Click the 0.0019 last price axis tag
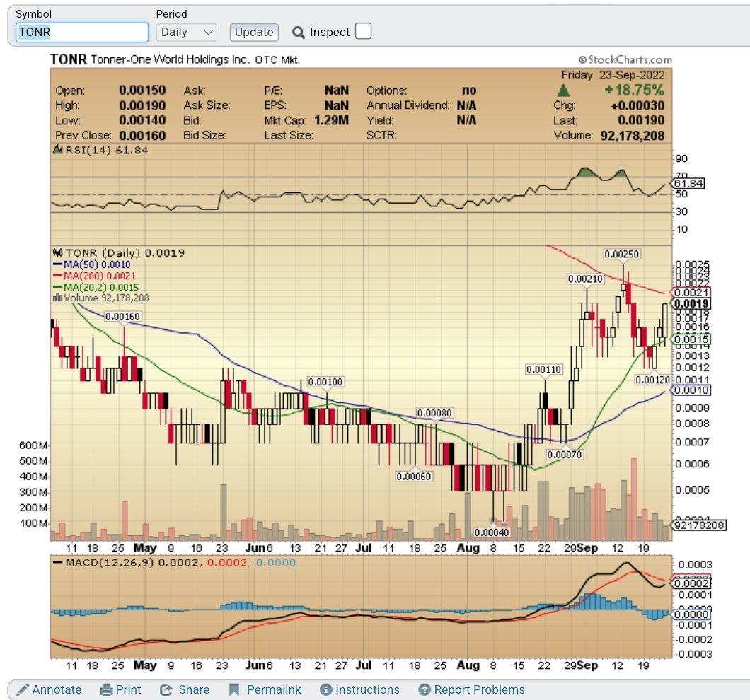750x700 pixels. click(691, 303)
